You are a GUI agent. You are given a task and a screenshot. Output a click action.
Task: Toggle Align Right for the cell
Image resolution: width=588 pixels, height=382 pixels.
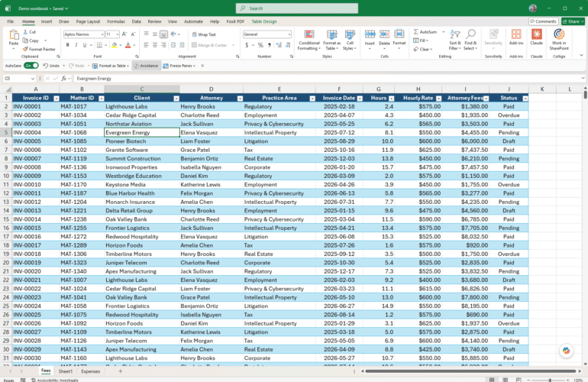click(x=163, y=45)
